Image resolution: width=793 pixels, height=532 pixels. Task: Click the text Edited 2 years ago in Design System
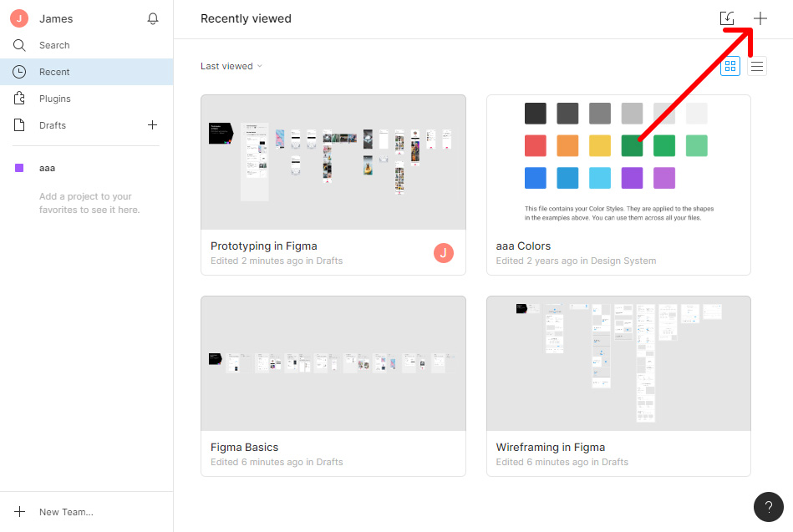tap(576, 261)
